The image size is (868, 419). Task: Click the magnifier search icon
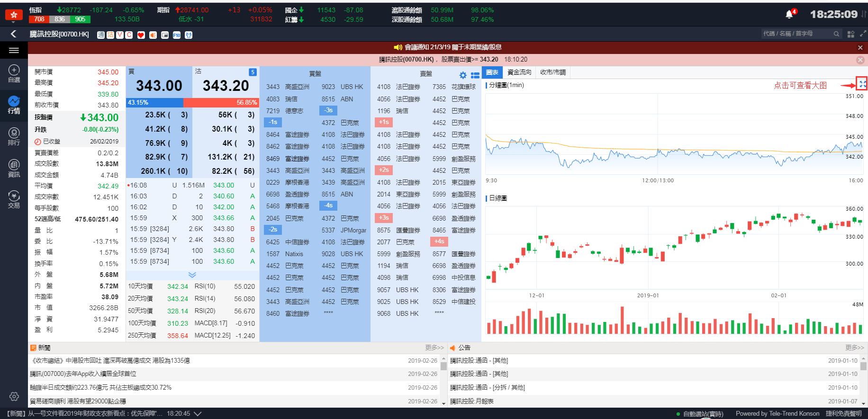click(x=836, y=34)
